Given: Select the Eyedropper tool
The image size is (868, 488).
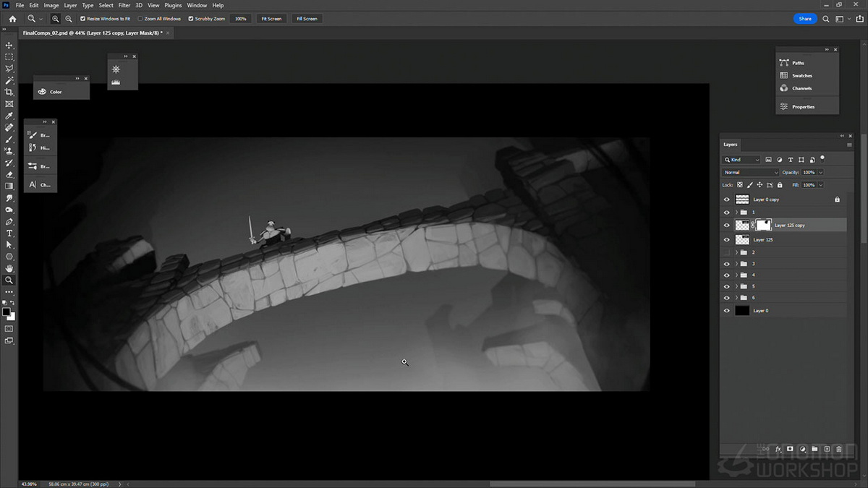Looking at the screenshot, I should click(x=9, y=116).
